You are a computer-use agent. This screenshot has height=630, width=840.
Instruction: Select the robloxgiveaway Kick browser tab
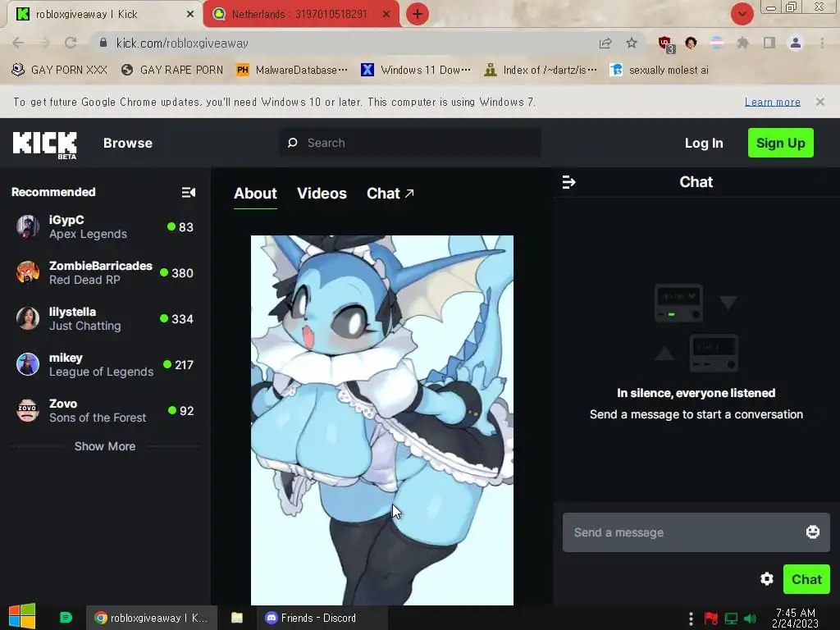tap(104, 15)
